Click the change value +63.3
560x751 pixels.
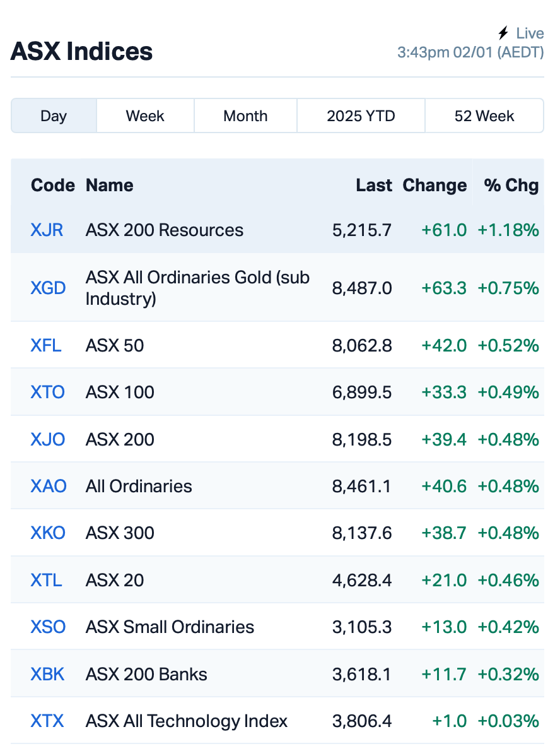pos(444,288)
